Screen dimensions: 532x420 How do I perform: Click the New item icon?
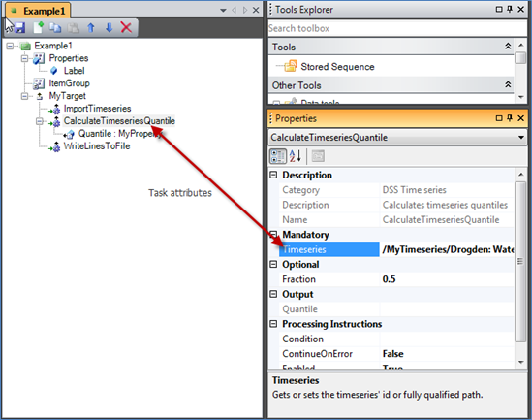pyautogui.click(x=39, y=27)
